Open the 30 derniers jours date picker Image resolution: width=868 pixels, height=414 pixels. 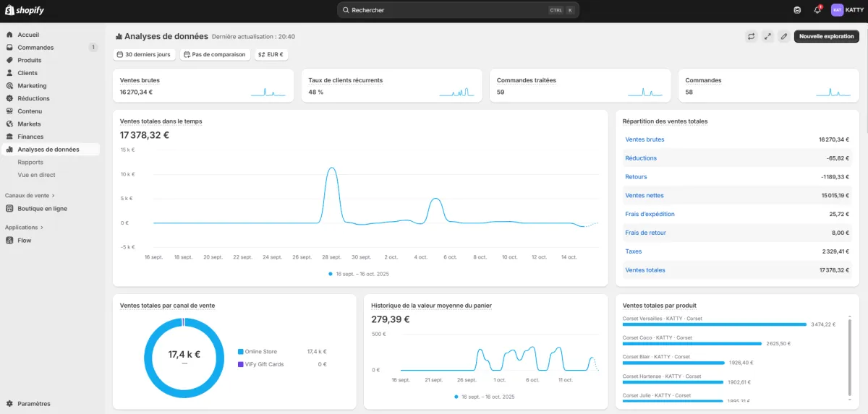click(144, 54)
